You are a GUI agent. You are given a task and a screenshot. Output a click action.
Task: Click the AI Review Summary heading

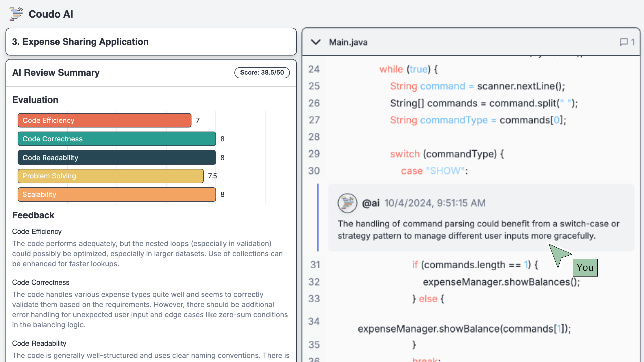coord(56,73)
